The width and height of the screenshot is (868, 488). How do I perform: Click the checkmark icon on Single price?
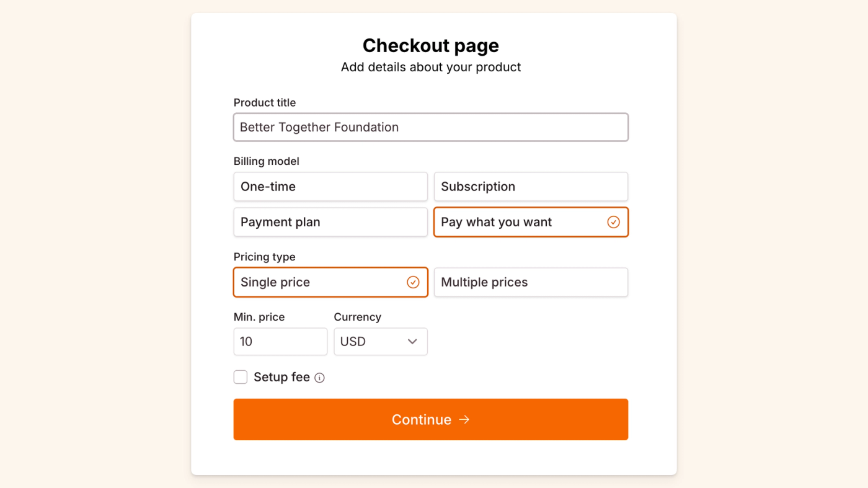click(x=413, y=282)
